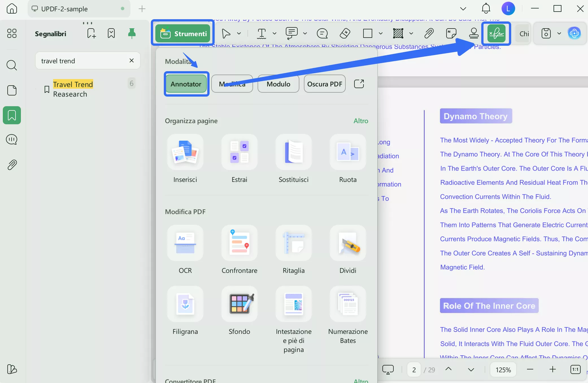Image resolution: width=588 pixels, height=383 pixels.
Task: Click Altro link next to Organizza pagine
Action: pos(361,121)
